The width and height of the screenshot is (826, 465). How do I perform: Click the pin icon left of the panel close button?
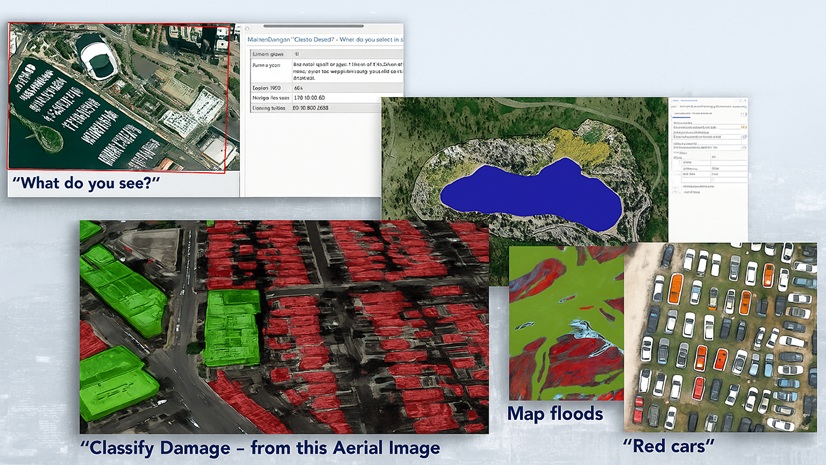pyautogui.click(x=740, y=100)
